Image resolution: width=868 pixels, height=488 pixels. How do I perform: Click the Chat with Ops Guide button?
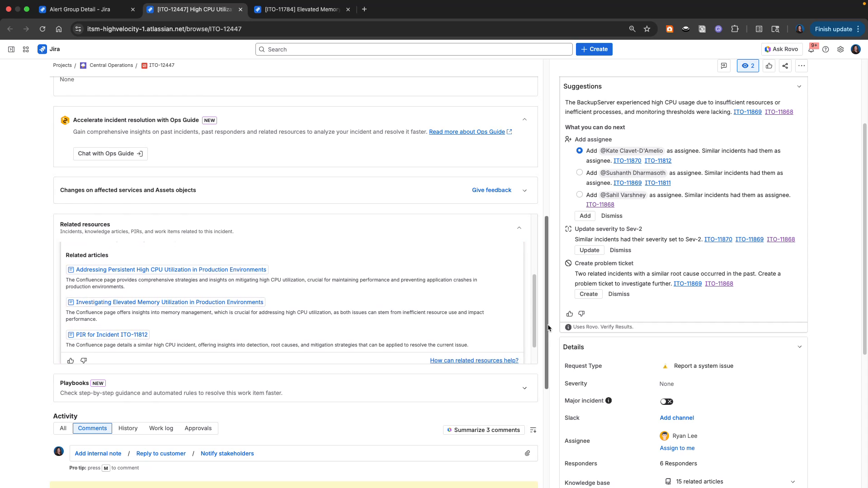click(110, 154)
